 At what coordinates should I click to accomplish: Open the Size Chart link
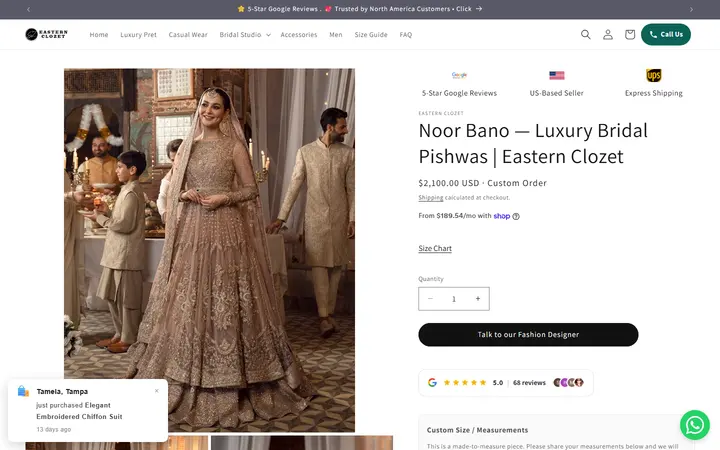click(435, 248)
